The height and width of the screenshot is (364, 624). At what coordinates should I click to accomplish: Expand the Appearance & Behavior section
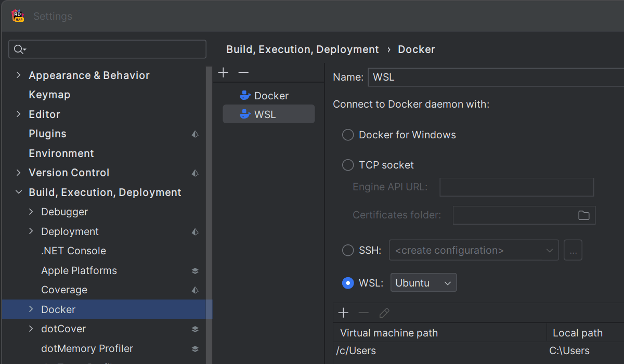tap(19, 75)
